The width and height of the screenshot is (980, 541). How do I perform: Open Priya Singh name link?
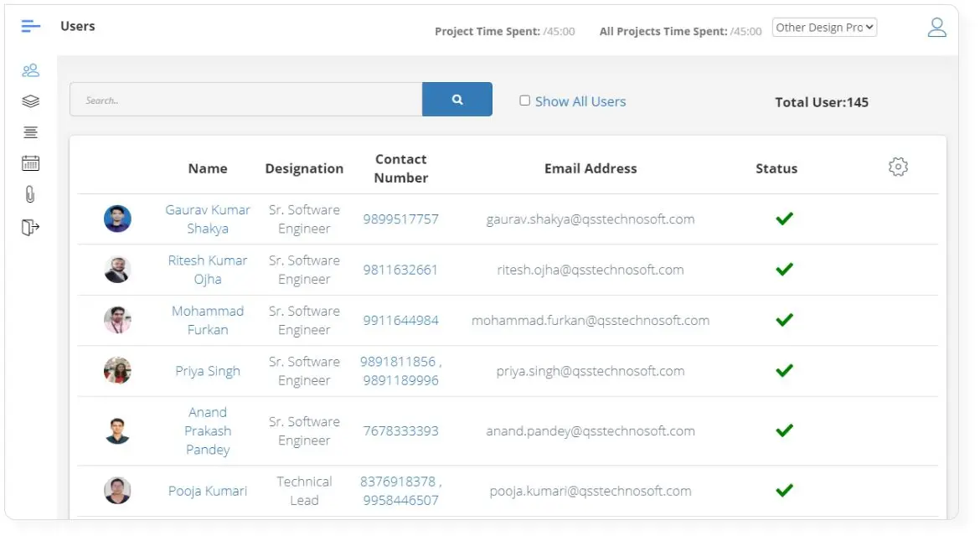pos(208,370)
